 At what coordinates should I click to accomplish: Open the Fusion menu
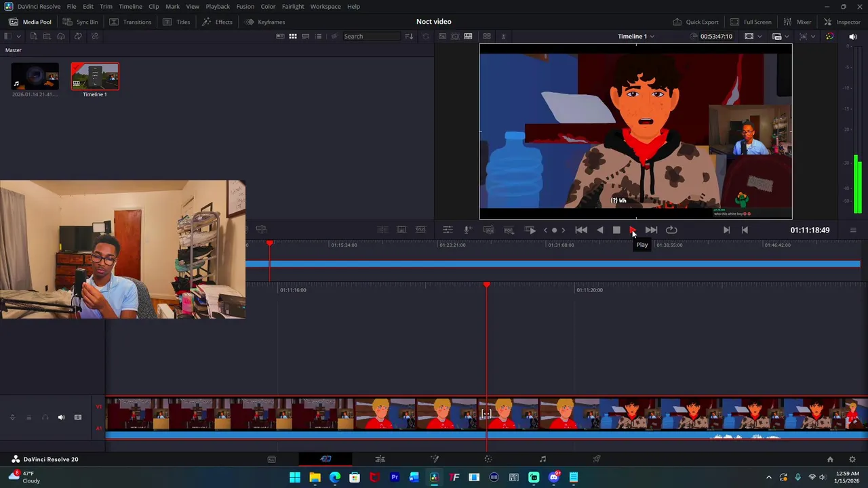245,6
